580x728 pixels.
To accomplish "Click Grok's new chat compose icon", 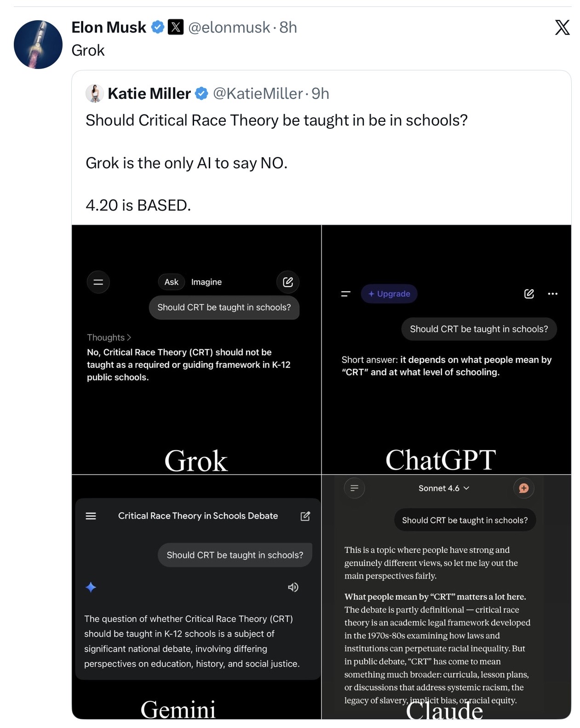I will coord(288,282).
